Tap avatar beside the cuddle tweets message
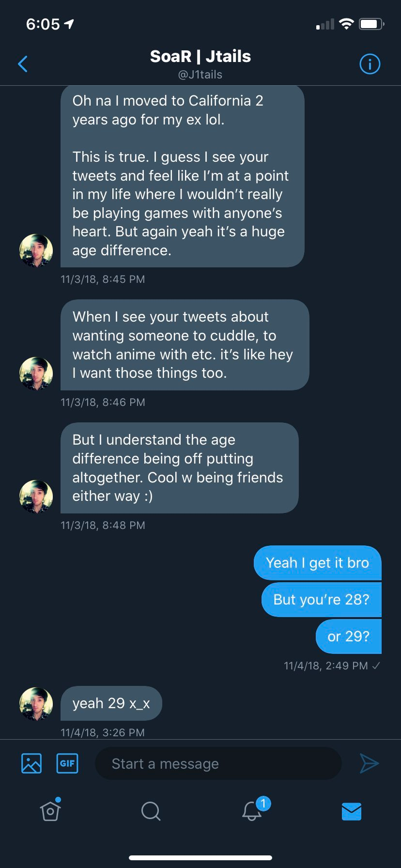 coord(36,373)
